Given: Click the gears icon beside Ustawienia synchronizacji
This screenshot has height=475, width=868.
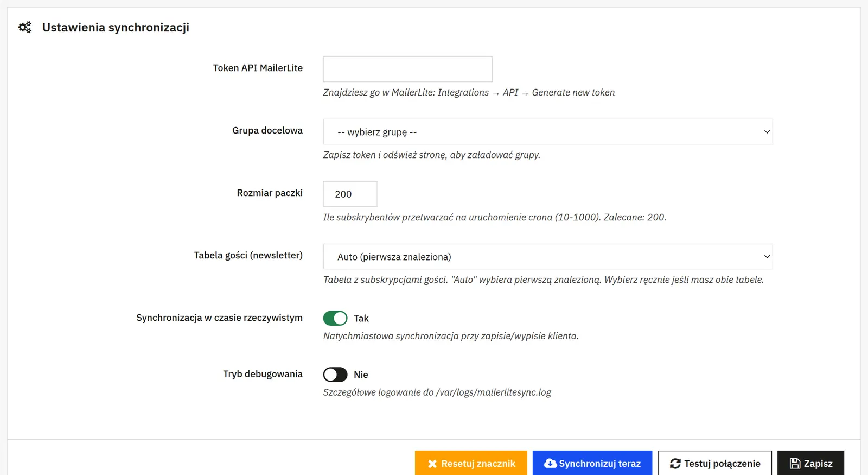Looking at the screenshot, I should [x=25, y=27].
